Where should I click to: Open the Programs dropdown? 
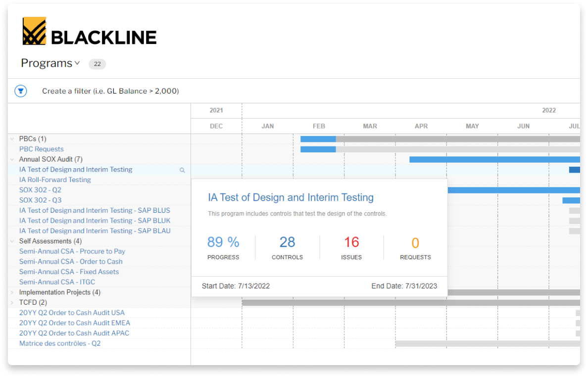click(x=50, y=63)
